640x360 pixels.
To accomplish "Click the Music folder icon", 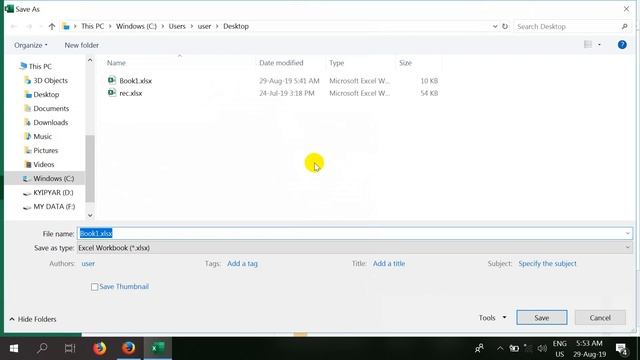I will tap(28, 136).
